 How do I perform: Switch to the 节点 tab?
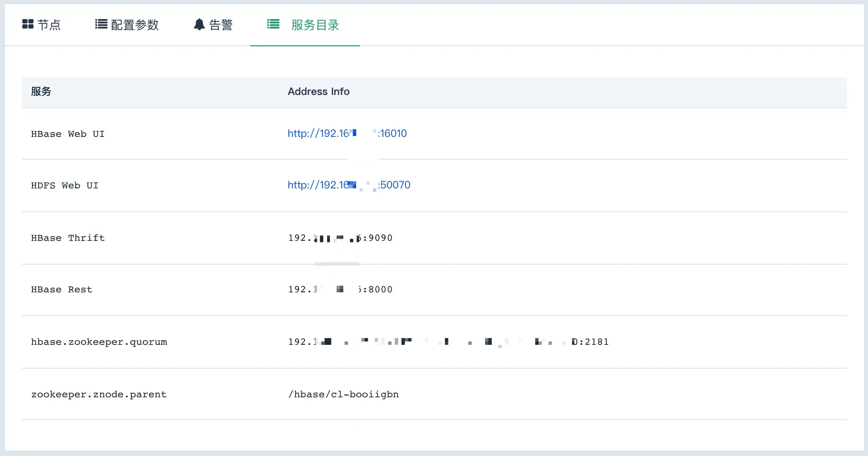click(x=42, y=25)
